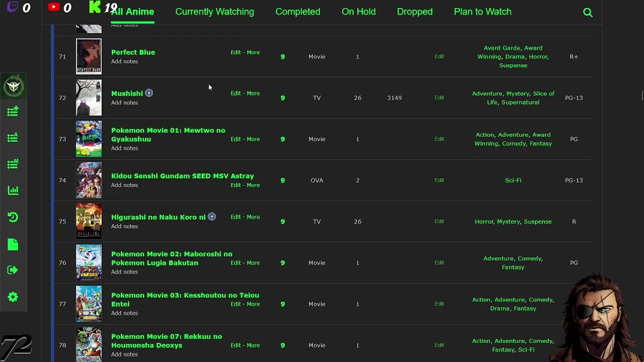Click the airing icon next to Mushishi
Screen dimensions: 644x362
(149, 93)
